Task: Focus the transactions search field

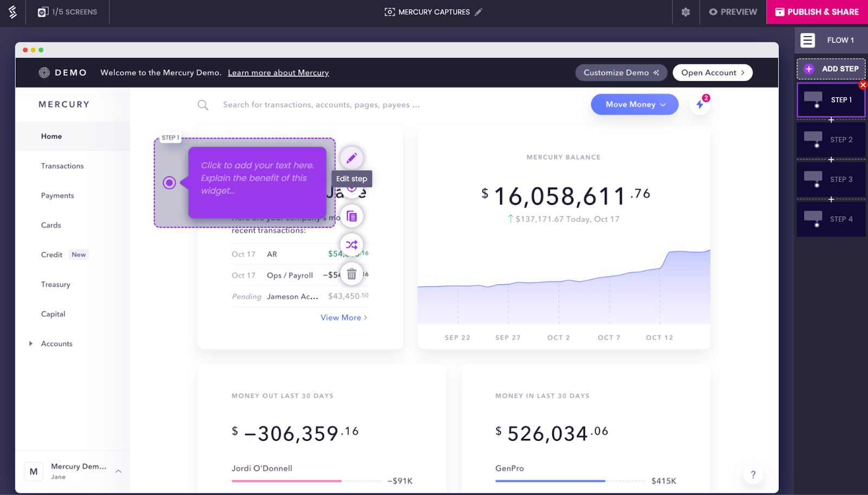Action: click(x=321, y=105)
